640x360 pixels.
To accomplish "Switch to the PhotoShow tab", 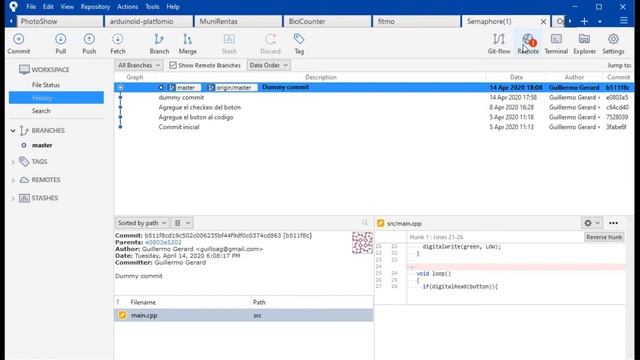I will [x=59, y=21].
